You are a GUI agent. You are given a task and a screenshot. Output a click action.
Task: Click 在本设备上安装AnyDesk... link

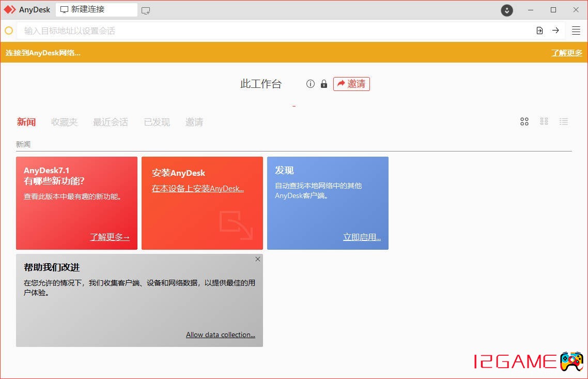point(197,189)
